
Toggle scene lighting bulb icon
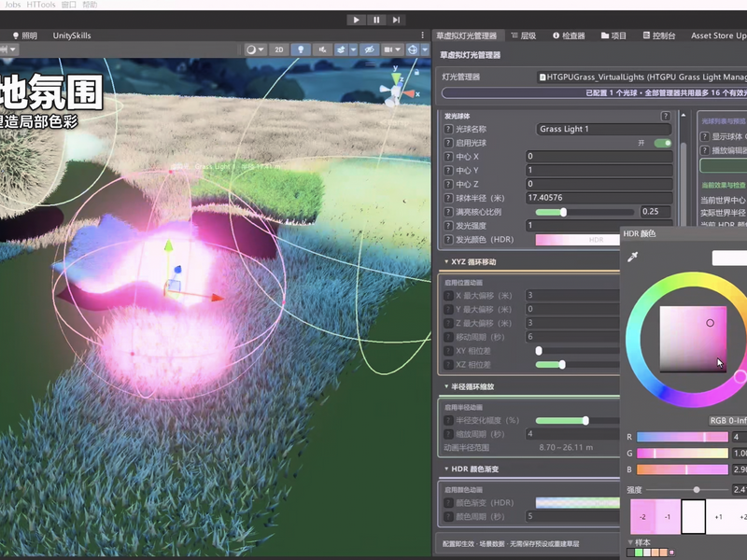click(301, 49)
